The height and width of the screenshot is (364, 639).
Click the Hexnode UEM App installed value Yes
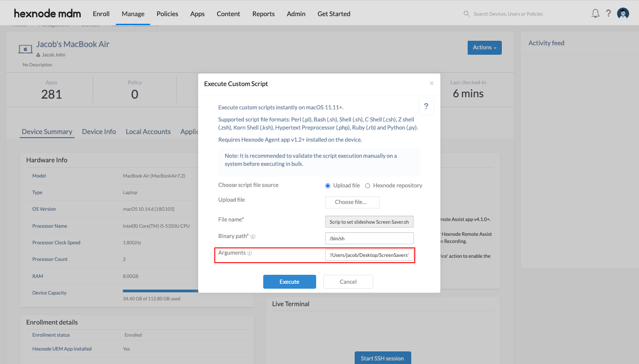click(126, 349)
